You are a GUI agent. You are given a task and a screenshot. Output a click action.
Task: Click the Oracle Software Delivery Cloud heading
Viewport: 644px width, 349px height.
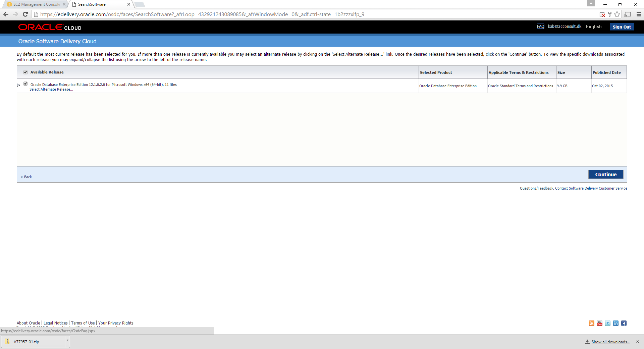57,41
